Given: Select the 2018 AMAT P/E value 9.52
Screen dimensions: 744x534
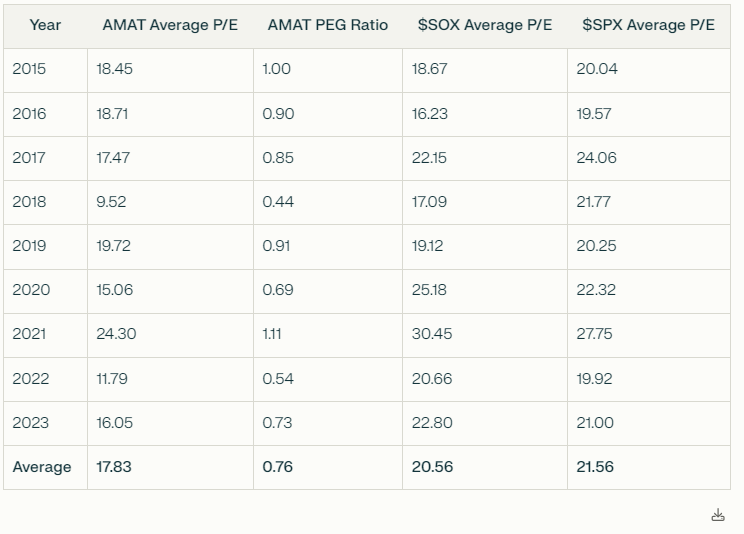Looking at the screenshot, I should (111, 202).
